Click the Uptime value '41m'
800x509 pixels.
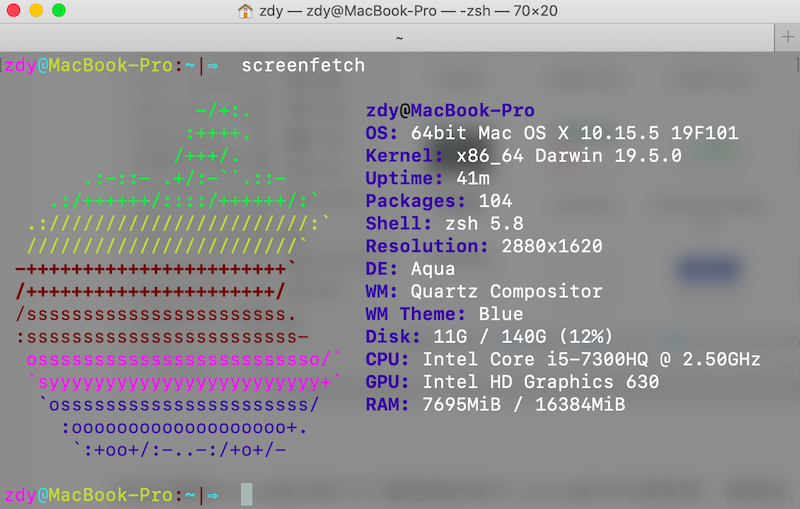click(x=473, y=178)
